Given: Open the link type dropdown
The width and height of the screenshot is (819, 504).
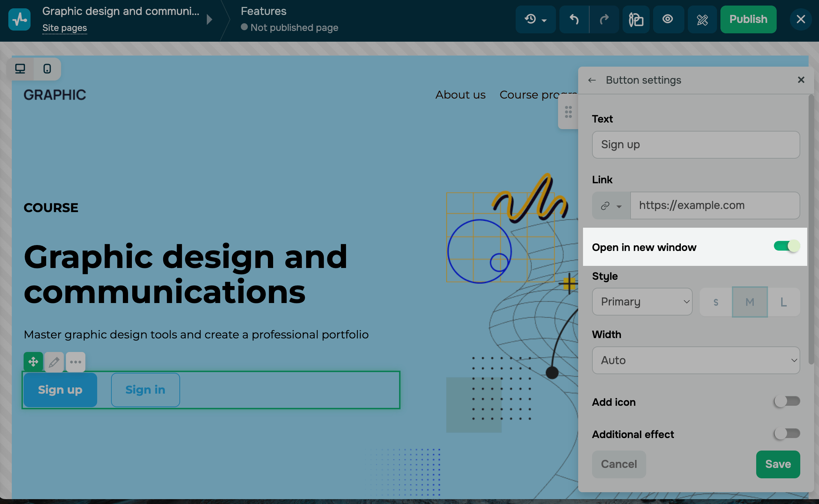Looking at the screenshot, I should click(x=611, y=206).
